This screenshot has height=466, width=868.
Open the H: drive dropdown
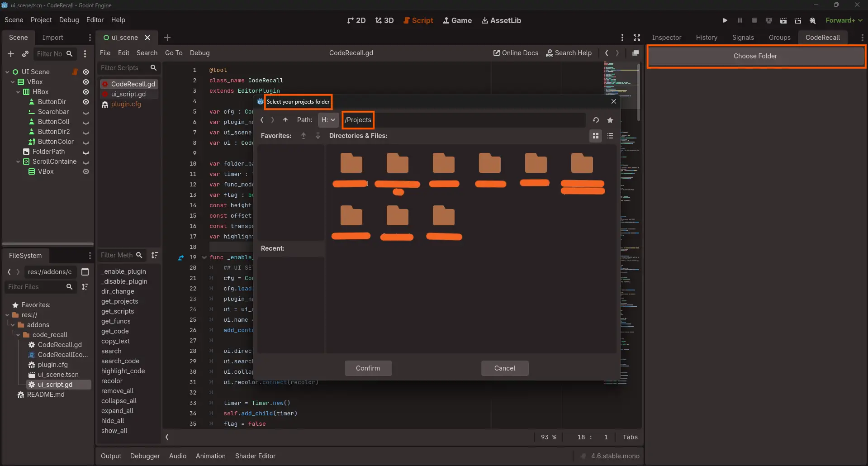point(328,120)
